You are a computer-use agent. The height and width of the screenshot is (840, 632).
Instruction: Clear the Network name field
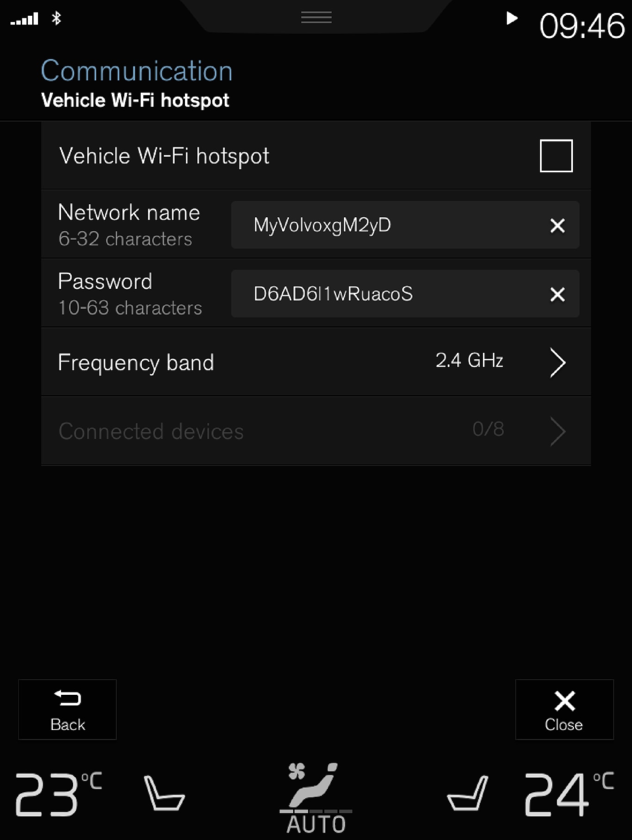[x=557, y=226]
